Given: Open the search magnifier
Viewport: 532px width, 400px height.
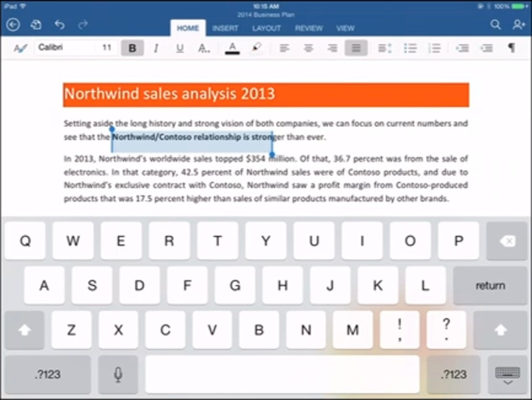Looking at the screenshot, I should [x=495, y=25].
